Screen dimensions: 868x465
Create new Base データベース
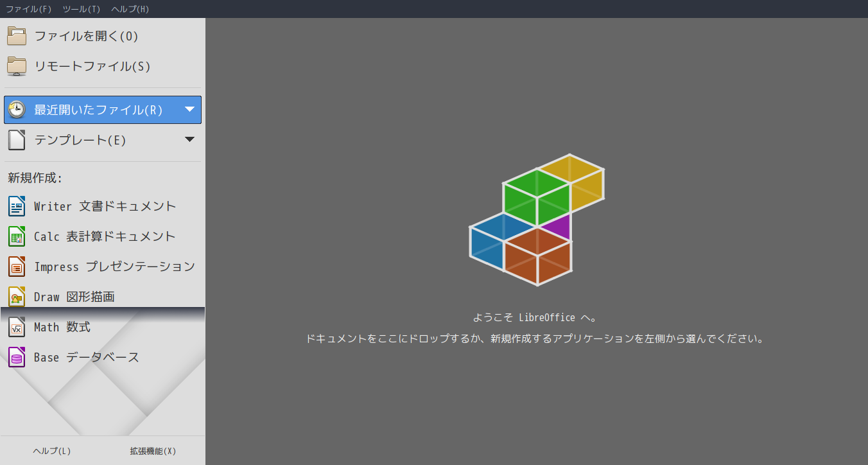(x=103, y=357)
